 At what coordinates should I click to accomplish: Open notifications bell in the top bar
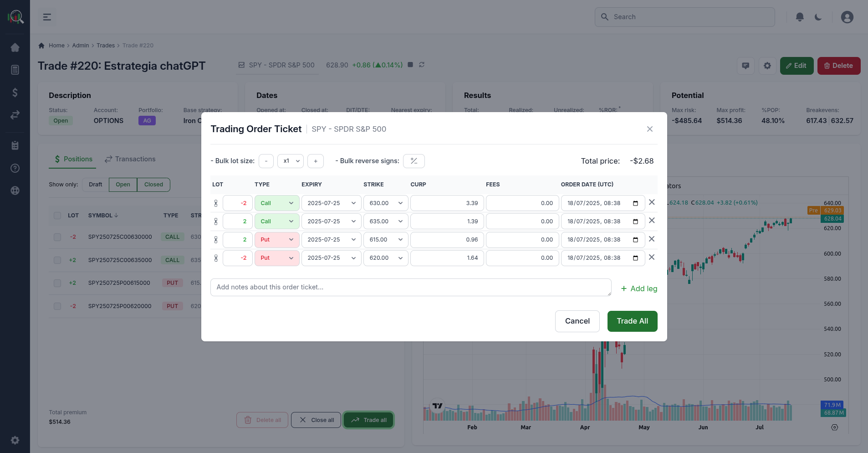(x=799, y=17)
